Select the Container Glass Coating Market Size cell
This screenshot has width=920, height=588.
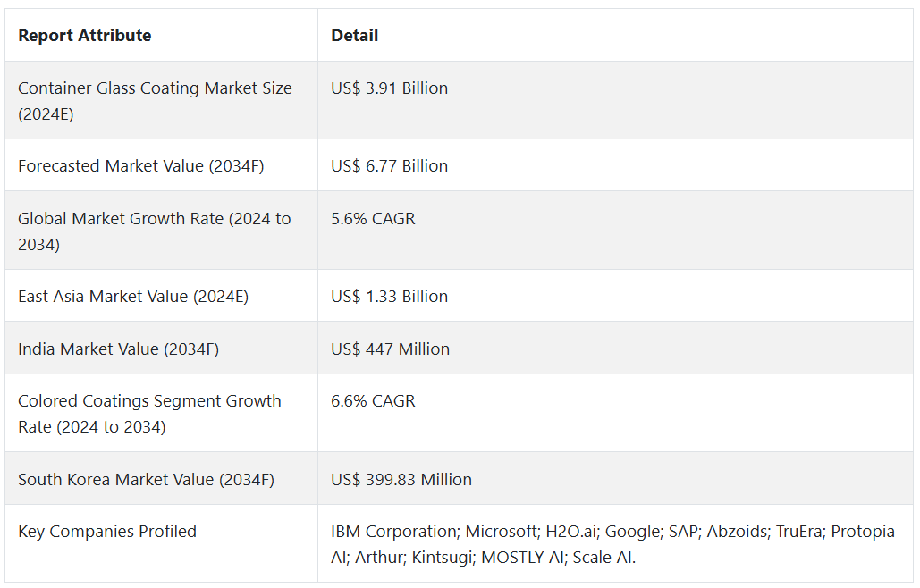155,101
